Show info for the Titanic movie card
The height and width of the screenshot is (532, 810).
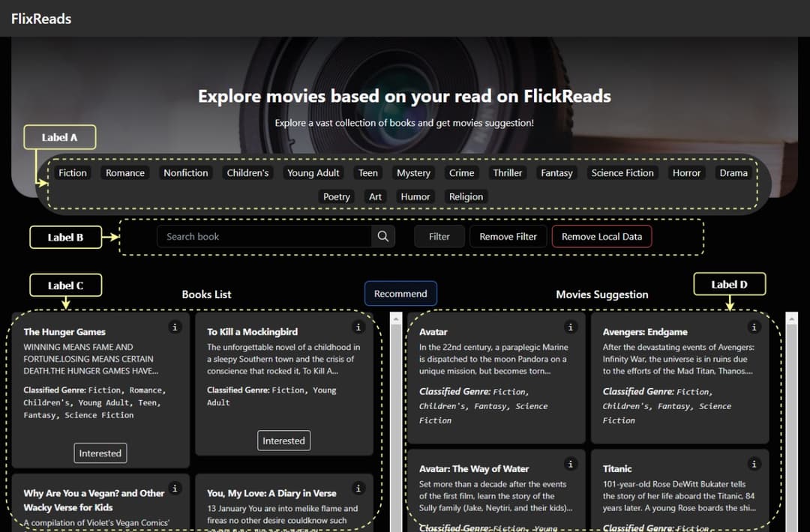point(754,464)
